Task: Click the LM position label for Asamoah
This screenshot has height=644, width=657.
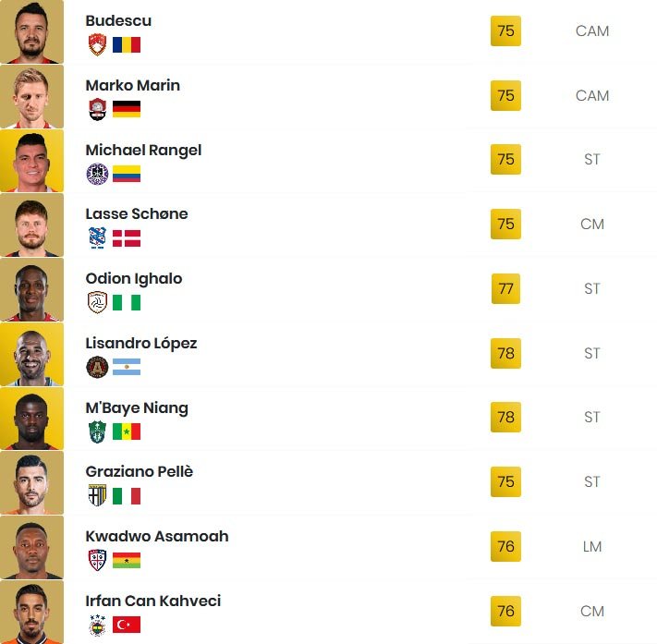Action: [592, 546]
